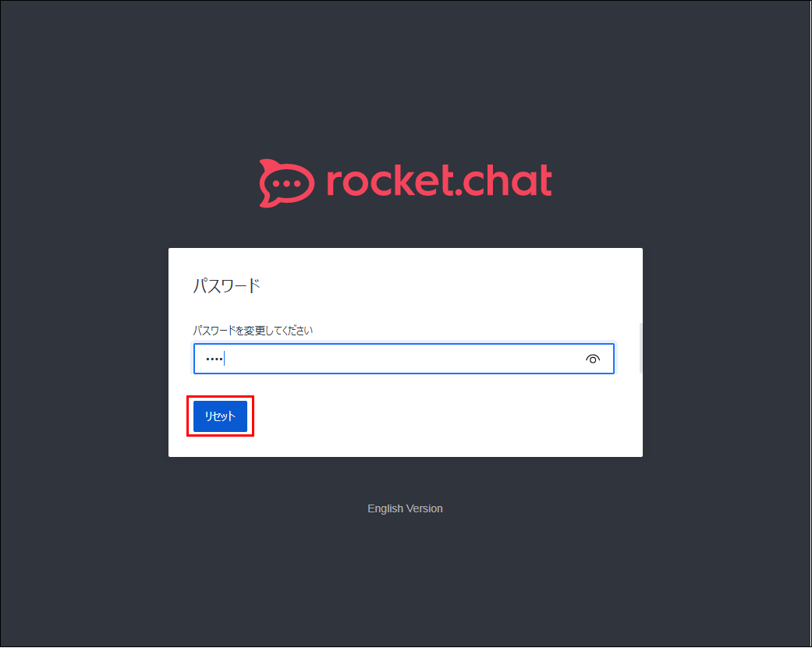Submit the new password with the blue reset button
Screen dimensions: 812x648
220,416
